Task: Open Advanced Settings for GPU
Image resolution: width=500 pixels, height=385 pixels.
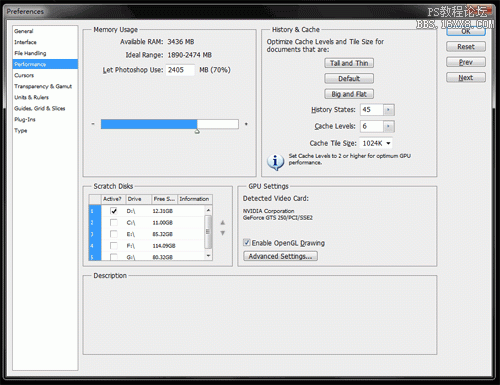Action: coord(280,256)
